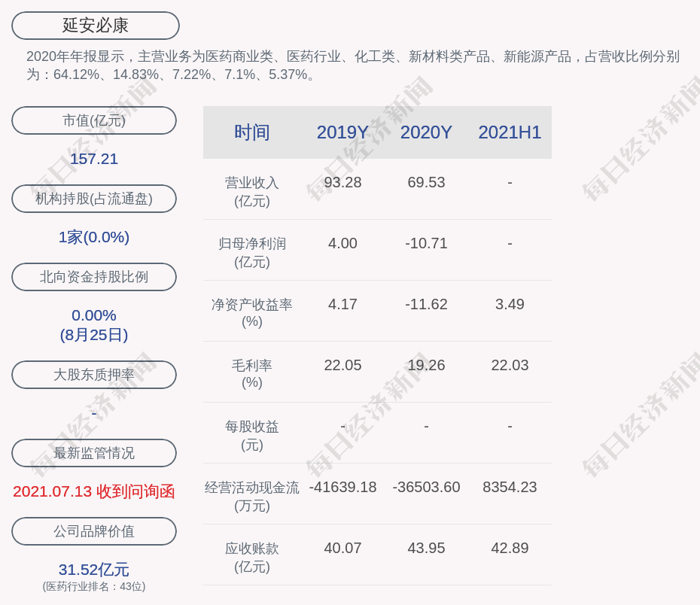Viewport: 700px width, 605px height.
Task: Select the 市值(亿元) label pill
Action: (94, 120)
